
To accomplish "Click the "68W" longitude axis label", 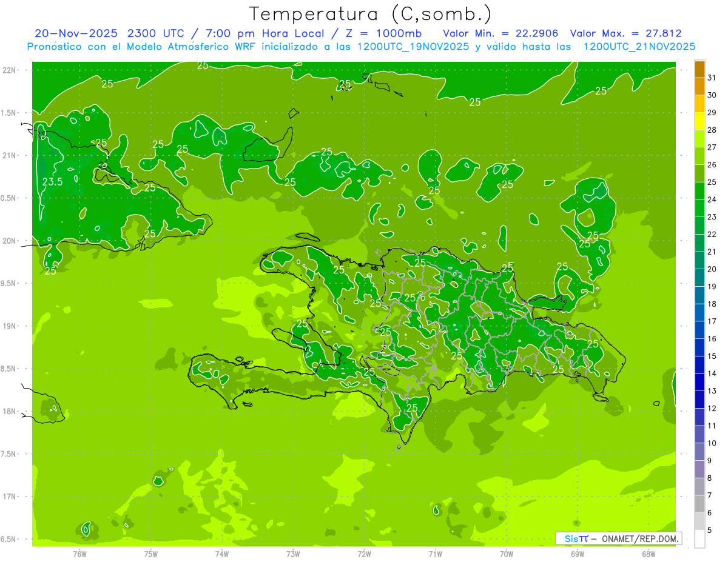I will [649, 554].
